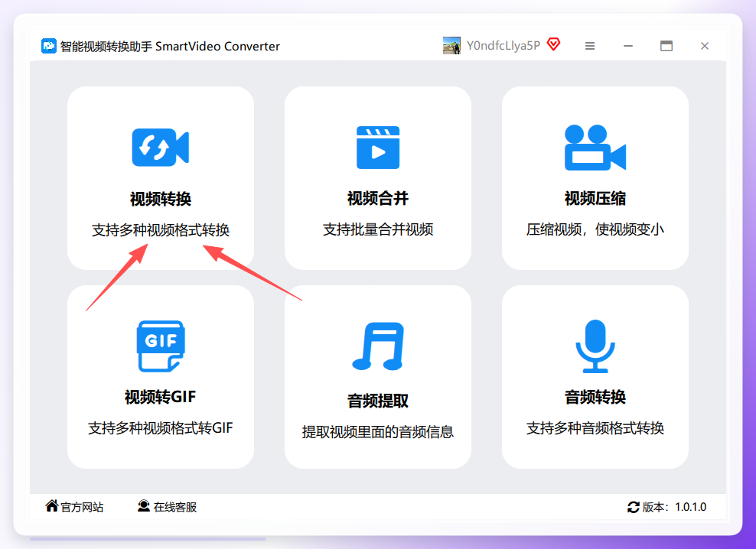Open the video merge clapperboard icon
Image resolution: width=756 pixels, height=549 pixels.
tap(378, 148)
